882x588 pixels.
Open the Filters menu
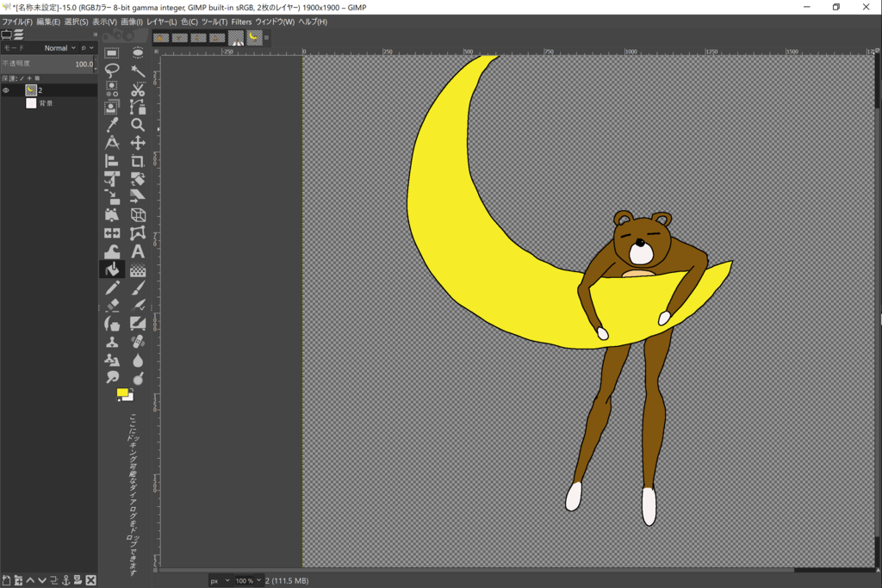click(241, 22)
